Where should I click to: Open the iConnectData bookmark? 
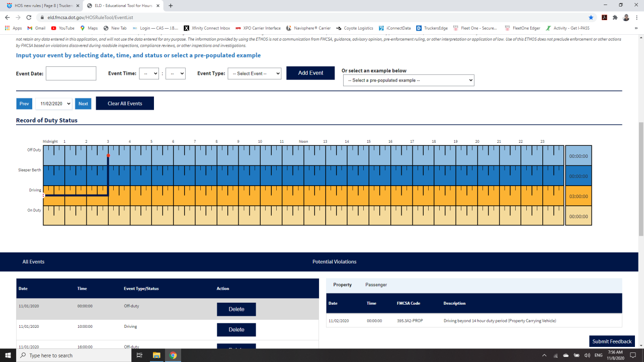(394, 28)
